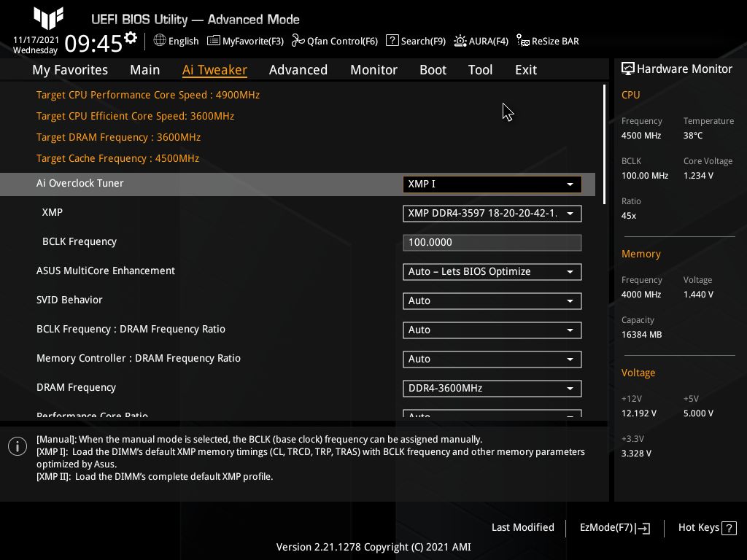
Task: Click Memory Voltage 1.440 V value
Action: click(x=698, y=295)
